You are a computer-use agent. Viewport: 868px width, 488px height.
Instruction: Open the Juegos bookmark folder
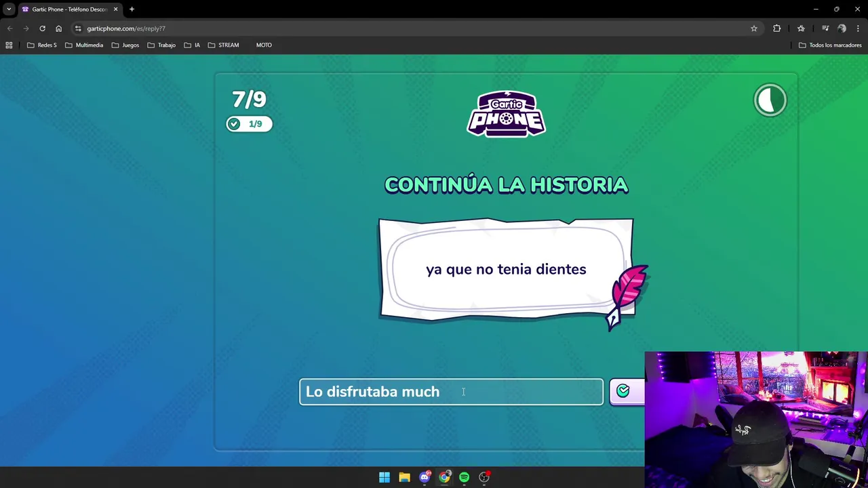point(125,45)
